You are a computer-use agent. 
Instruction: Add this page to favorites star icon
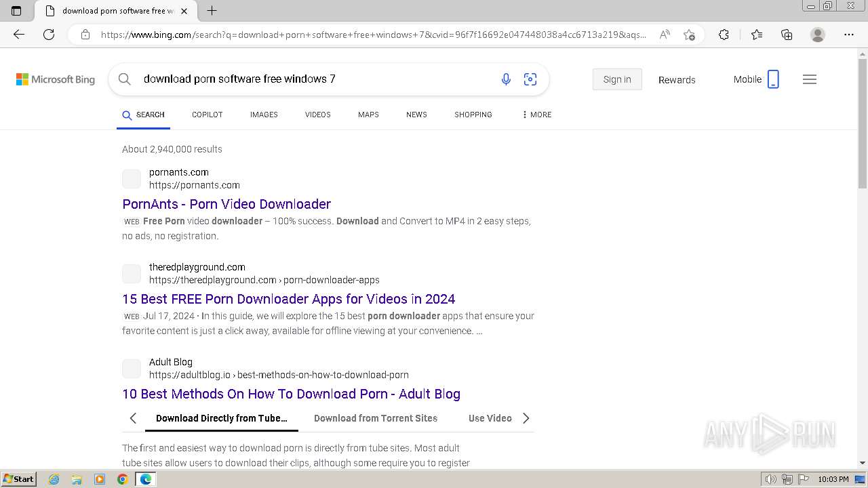tap(689, 35)
